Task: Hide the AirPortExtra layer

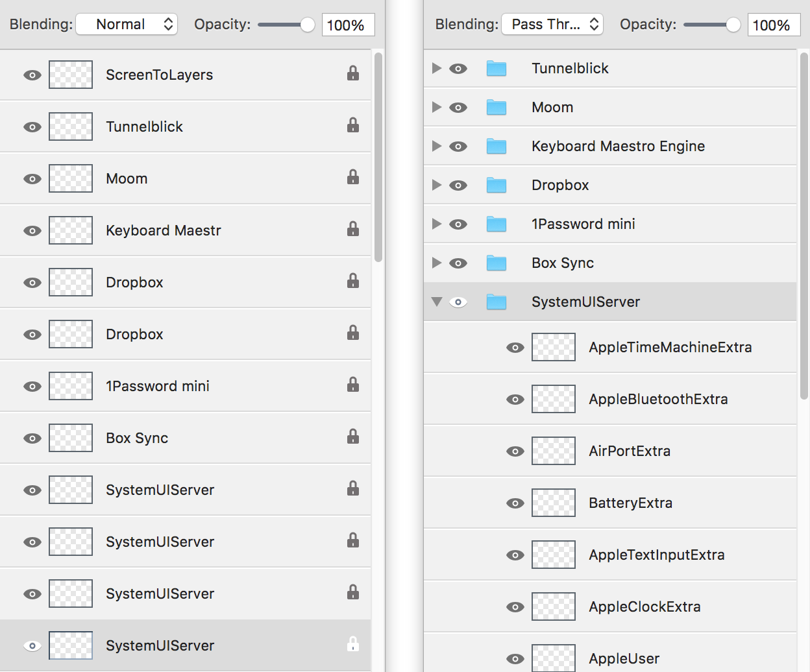Action: coord(515,451)
